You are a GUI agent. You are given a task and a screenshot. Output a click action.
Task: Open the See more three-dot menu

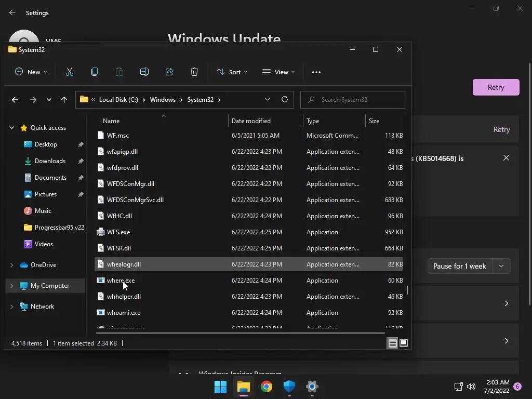[x=316, y=72]
